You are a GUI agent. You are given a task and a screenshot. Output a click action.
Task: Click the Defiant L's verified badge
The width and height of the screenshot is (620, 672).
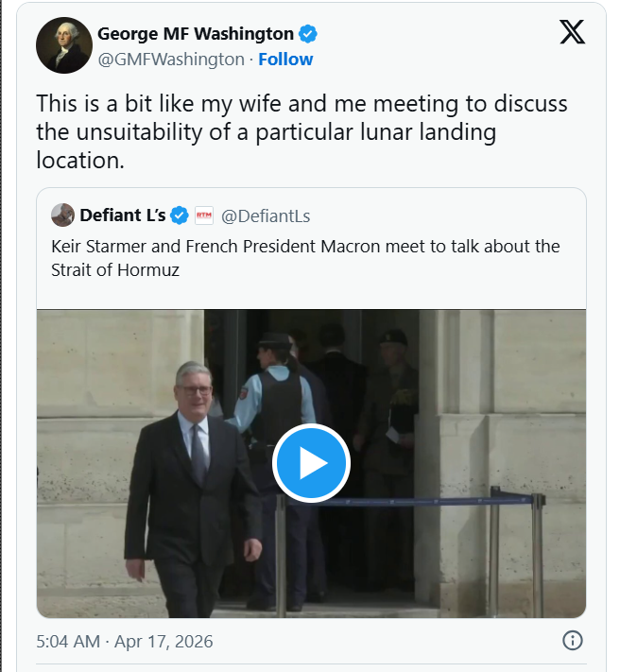coord(180,215)
